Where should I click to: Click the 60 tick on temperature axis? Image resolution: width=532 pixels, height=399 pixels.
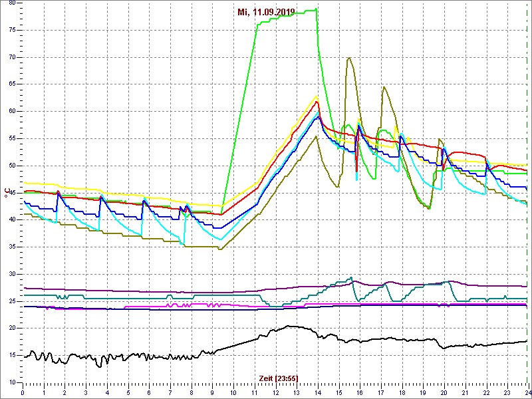pyautogui.click(x=12, y=112)
